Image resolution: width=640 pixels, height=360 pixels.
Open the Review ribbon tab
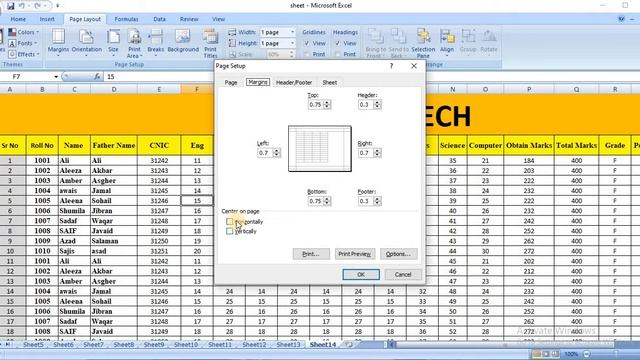pos(189,19)
